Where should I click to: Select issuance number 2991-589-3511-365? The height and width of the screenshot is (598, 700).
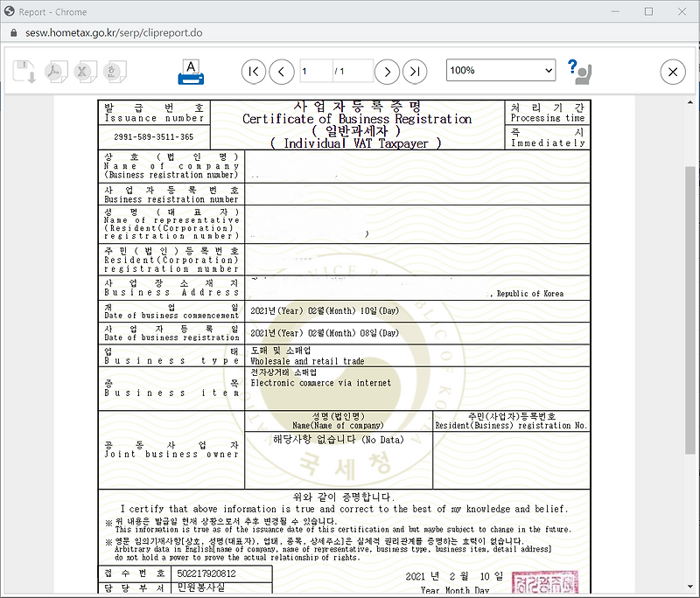154,137
